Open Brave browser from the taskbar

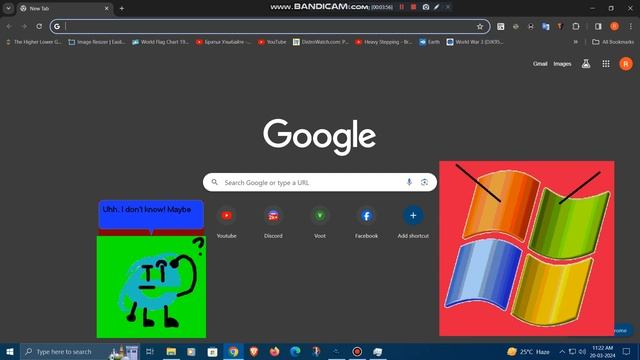[x=254, y=351]
